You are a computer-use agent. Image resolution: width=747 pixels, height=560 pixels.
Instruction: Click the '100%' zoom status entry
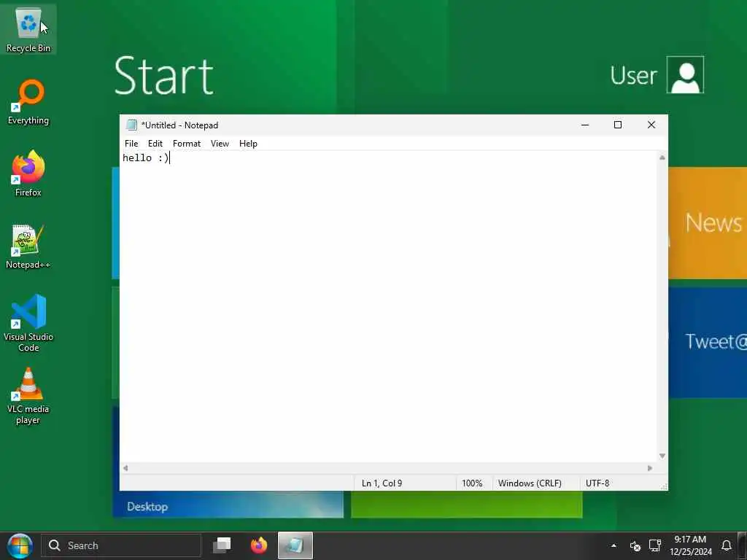point(472,483)
